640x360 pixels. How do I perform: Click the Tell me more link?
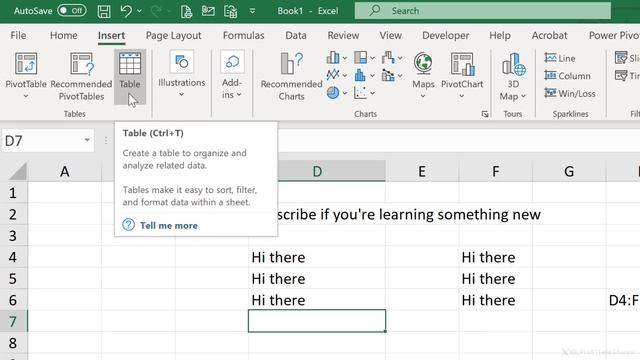click(169, 225)
